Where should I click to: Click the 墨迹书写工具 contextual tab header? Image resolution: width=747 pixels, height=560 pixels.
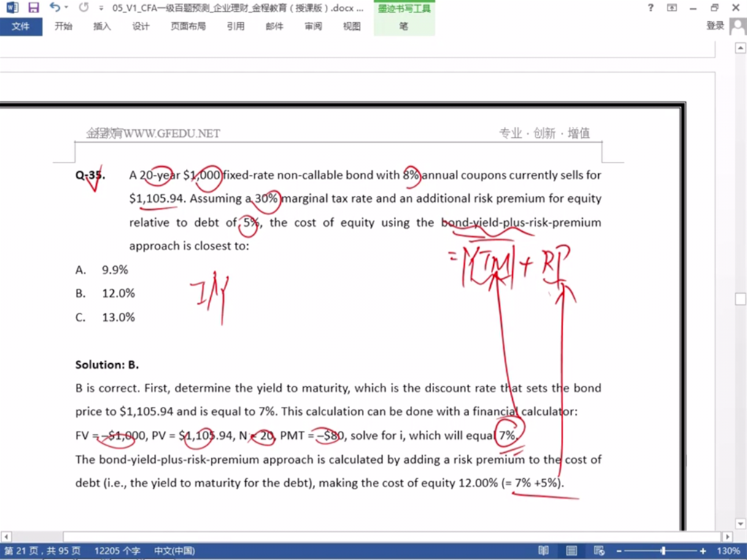pyautogui.click(x=404, y=9)
